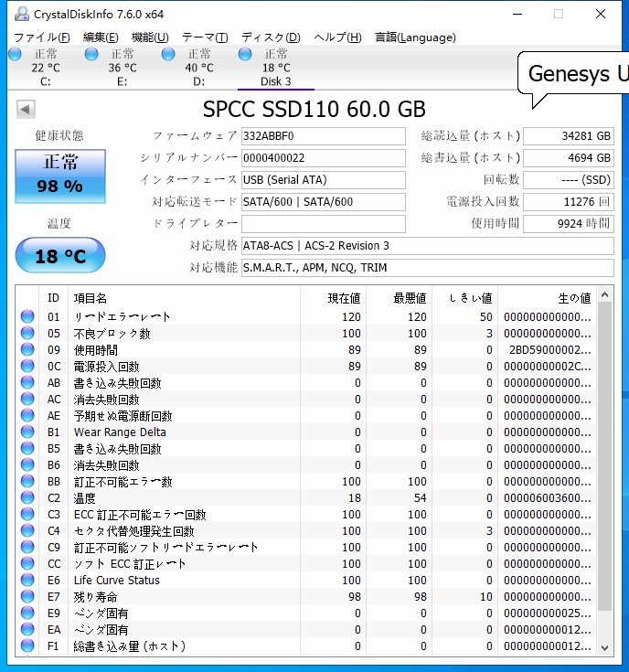Click status orb for ID 0C row
The image size is (629, 672).
click(x=27, y=366)
